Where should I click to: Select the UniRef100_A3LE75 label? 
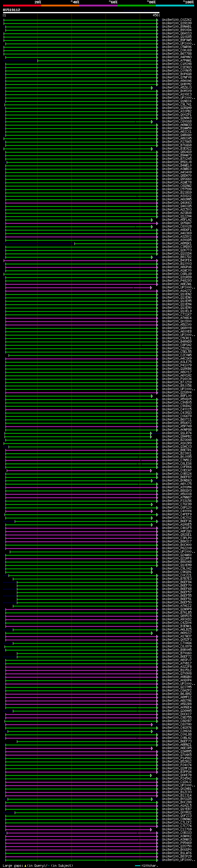tap(177, 362)
